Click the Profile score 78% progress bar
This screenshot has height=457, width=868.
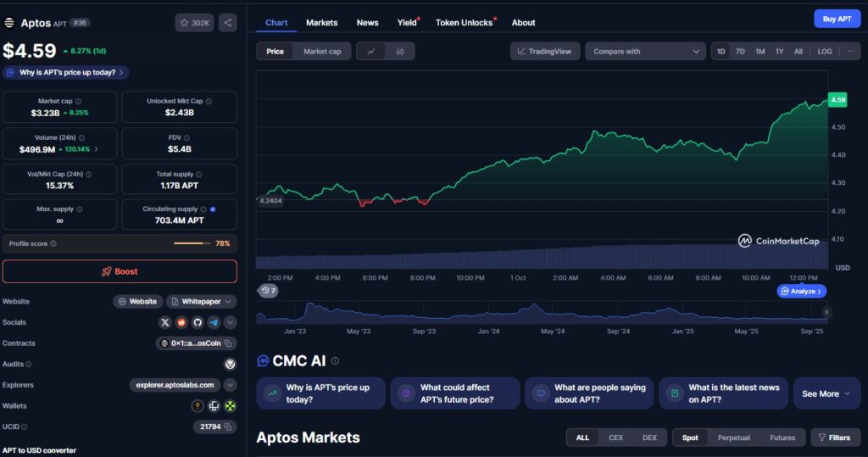click(192, 243)
